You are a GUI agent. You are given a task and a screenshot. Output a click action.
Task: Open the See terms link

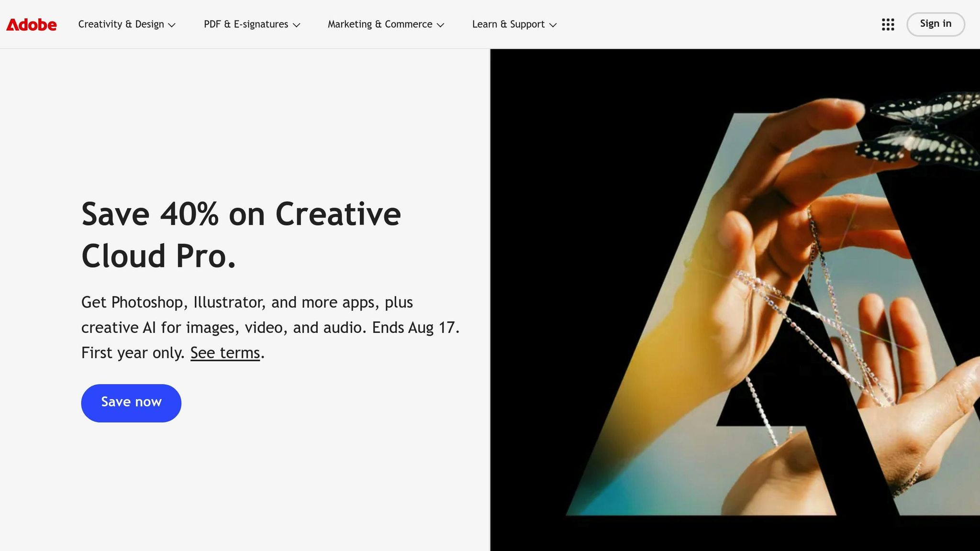click(x=224, y=353)
